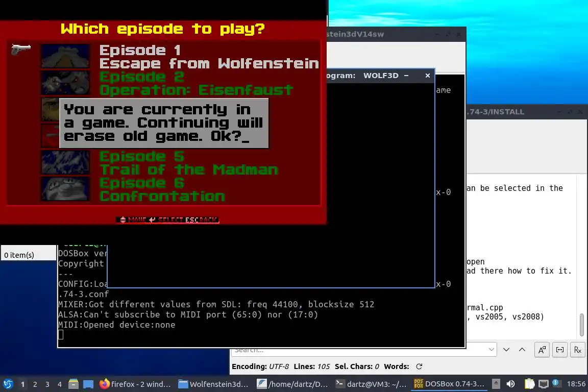This screenshot has width=588, height=392.
Task: Select Episode 2 Operation: Eisenfaust
Action: coord(196,83)
